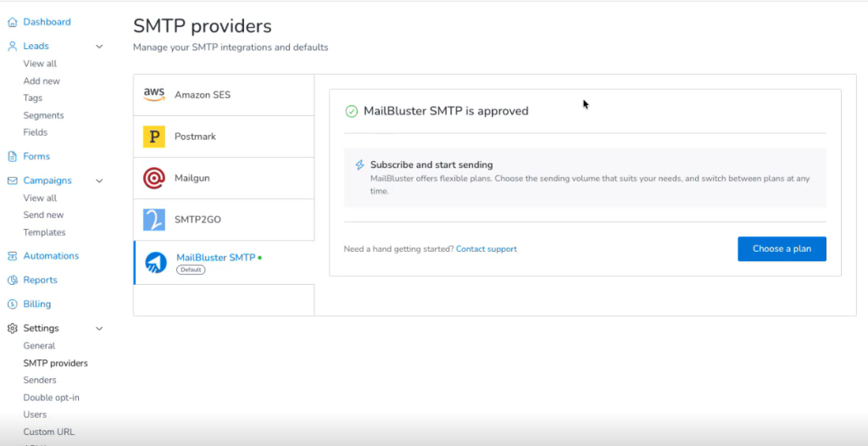Viewport: 868px width, 446px height.
Task: Open General under Settings
Action: point(39,346)
